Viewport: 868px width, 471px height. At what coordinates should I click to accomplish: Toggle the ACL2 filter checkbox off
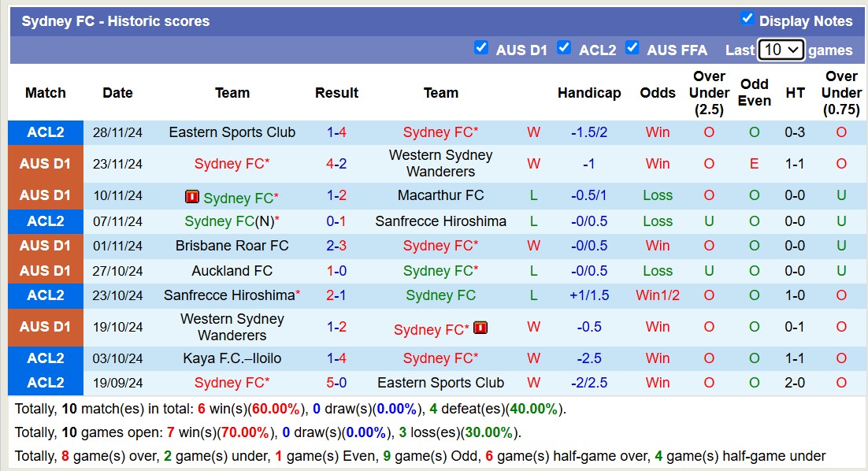(564, 48)
